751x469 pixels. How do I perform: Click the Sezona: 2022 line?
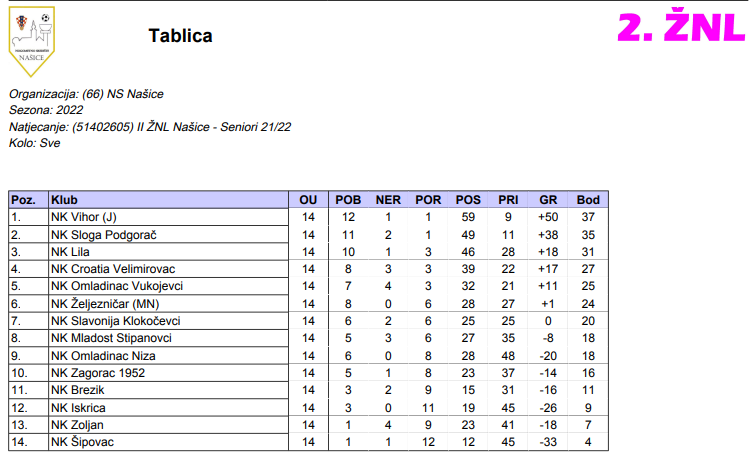coord(46,110)
